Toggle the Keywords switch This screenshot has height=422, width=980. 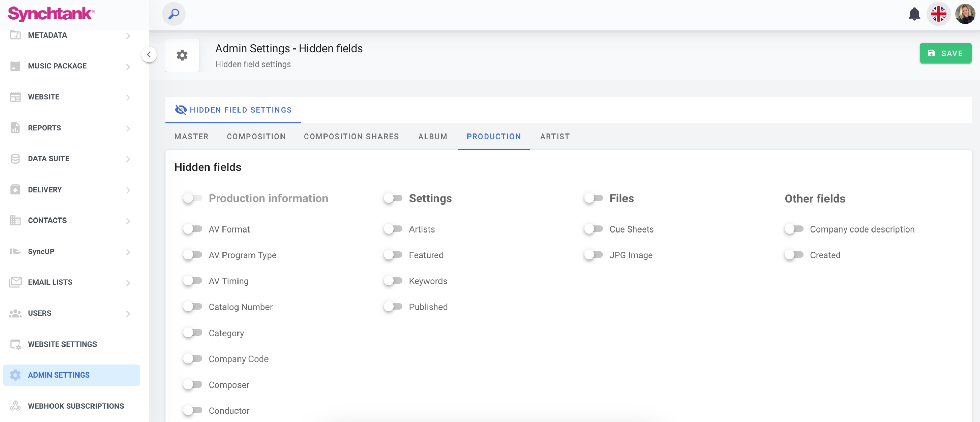pos(393,281)
